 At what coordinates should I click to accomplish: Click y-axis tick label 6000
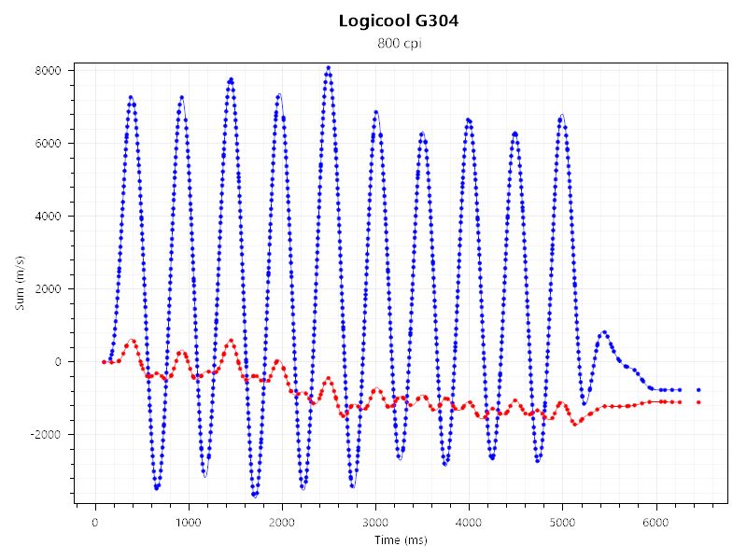tap(49, 144)
